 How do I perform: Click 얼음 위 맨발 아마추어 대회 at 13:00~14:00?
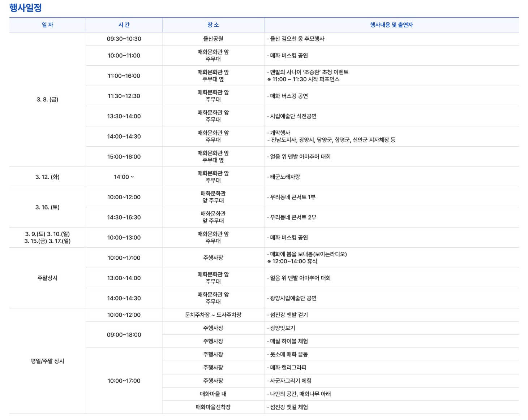pyautogui.click(x=299, y=278)
